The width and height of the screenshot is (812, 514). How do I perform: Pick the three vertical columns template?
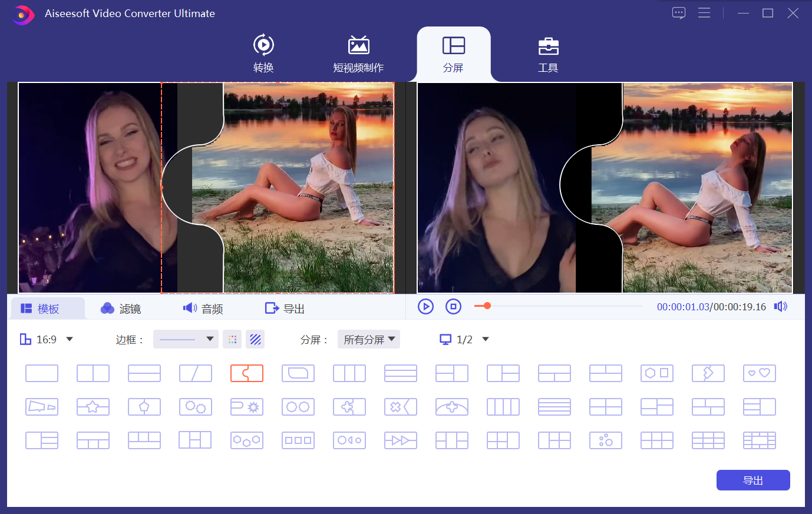coord(349,373)
